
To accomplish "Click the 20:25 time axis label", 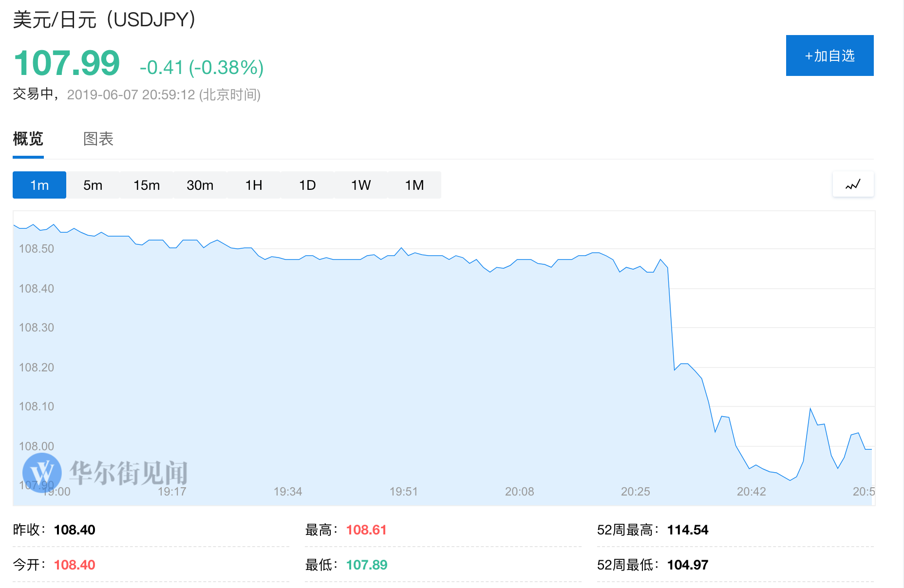I will (x=635, y=492).
